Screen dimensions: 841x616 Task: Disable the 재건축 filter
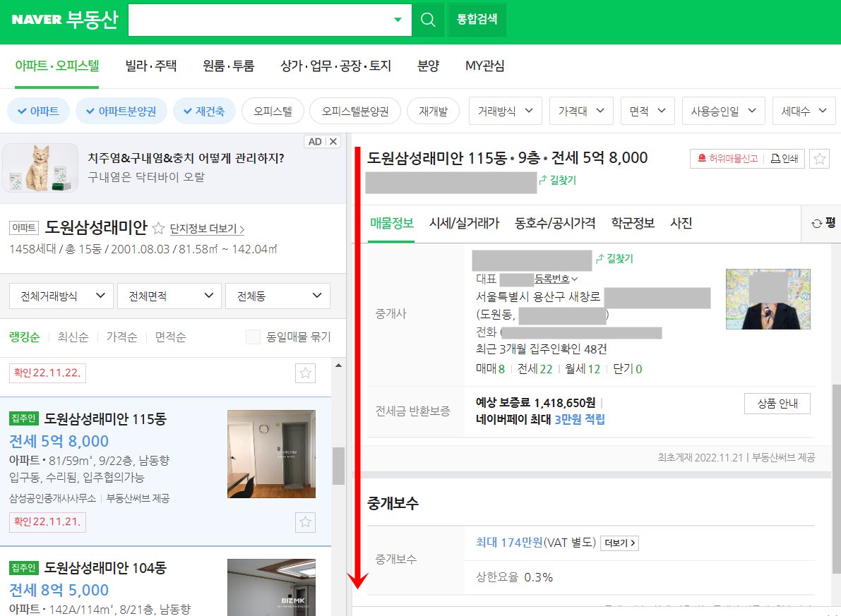pos(204,111)
